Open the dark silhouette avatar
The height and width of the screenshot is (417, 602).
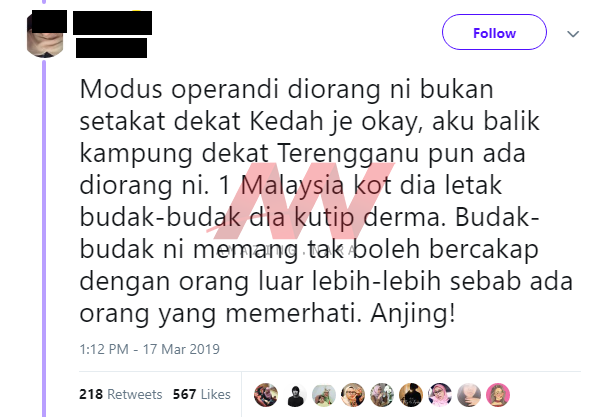click(x=411, y=395)
